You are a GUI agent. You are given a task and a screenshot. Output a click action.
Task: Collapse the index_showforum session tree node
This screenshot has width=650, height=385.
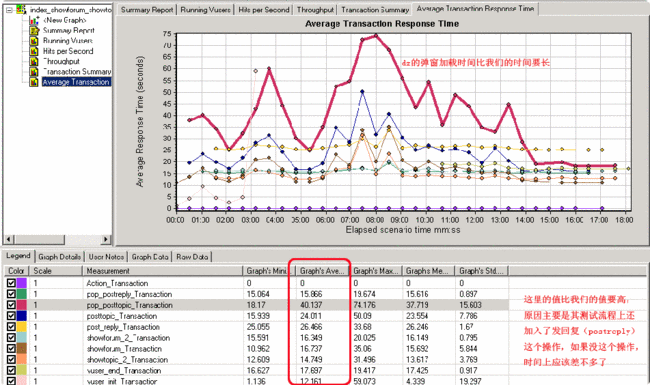(x=9, y=10)
